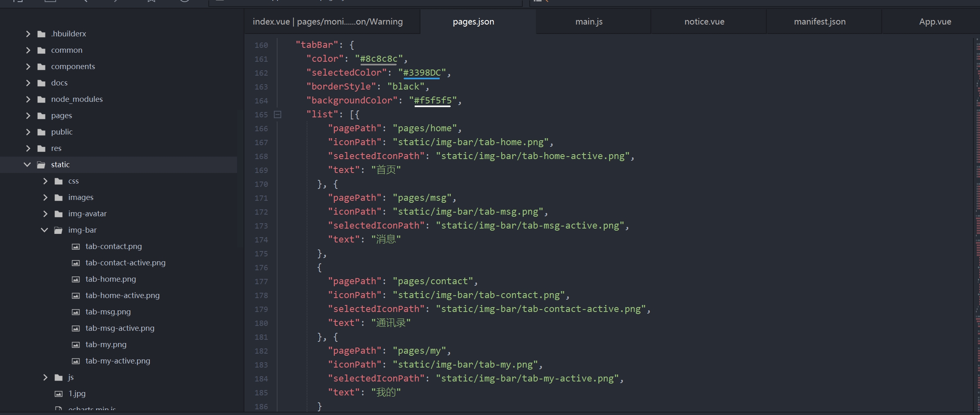Select the img-avatar folder icon
This screenshot has width=980, height=415.
(59, 214)
